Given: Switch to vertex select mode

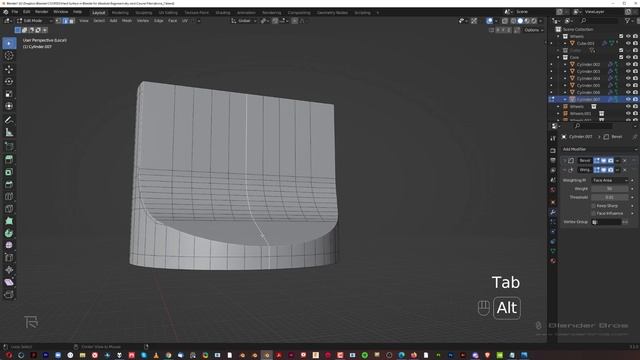Looking at the screenshot, I should point(58,20).
